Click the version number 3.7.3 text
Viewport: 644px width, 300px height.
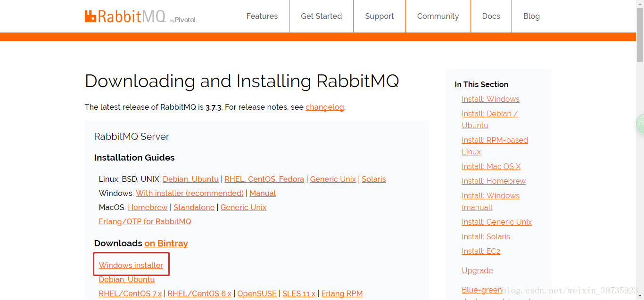(213, 107)
